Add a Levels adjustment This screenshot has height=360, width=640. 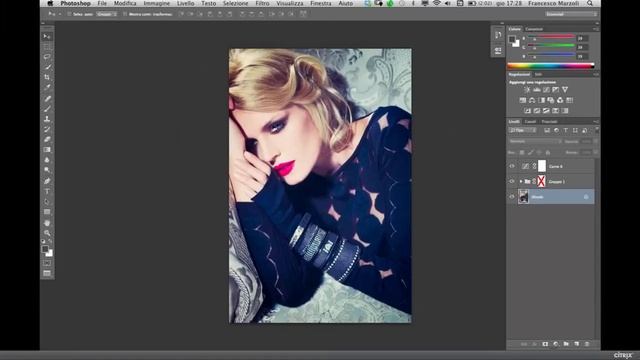(x=537, y=89)
